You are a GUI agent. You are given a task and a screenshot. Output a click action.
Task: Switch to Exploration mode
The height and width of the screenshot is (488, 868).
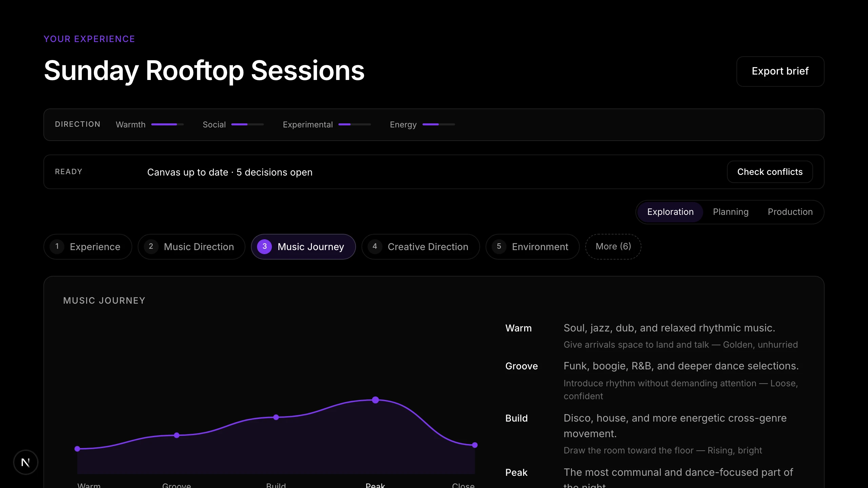tap(670, 212)
